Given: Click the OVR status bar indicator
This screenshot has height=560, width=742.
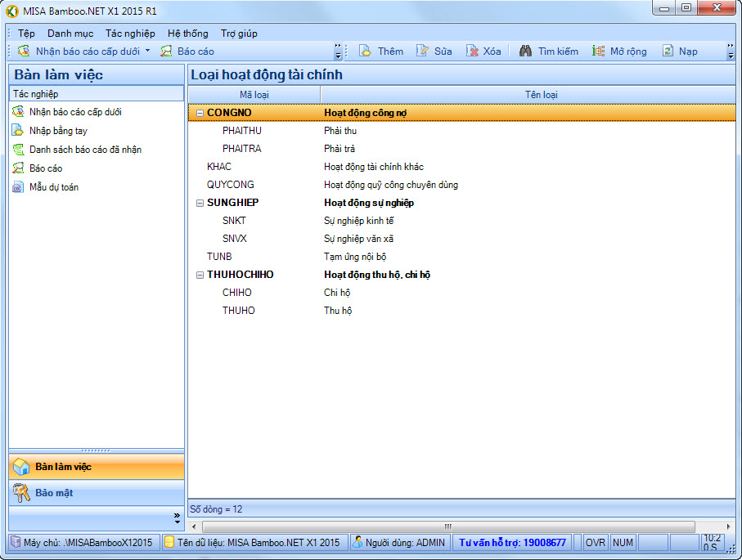Looking at the screenshot, I should (x=596, y=543).
